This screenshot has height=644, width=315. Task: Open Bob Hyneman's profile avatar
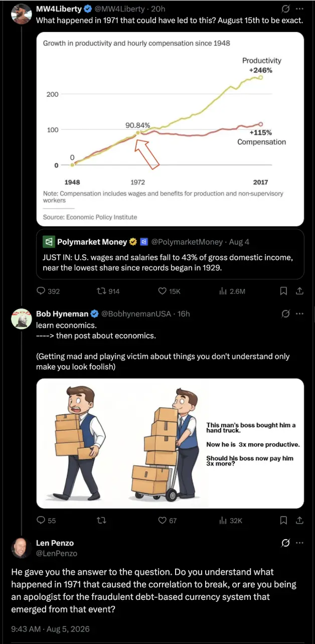click(x=22, y=318)
